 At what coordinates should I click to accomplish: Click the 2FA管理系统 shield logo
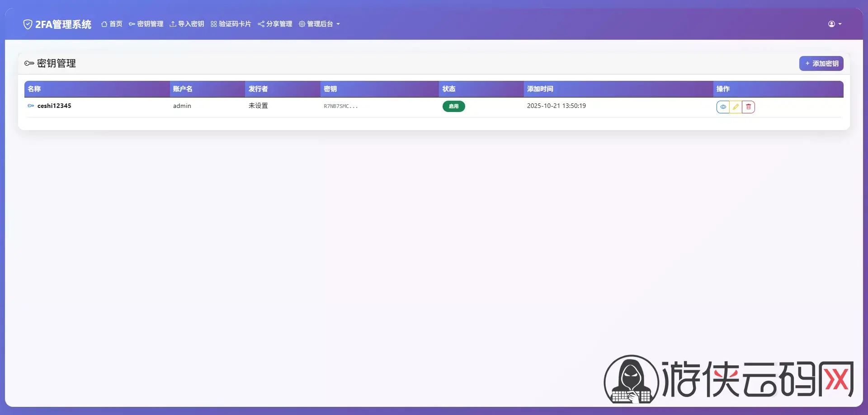click(x=28, y=24)
